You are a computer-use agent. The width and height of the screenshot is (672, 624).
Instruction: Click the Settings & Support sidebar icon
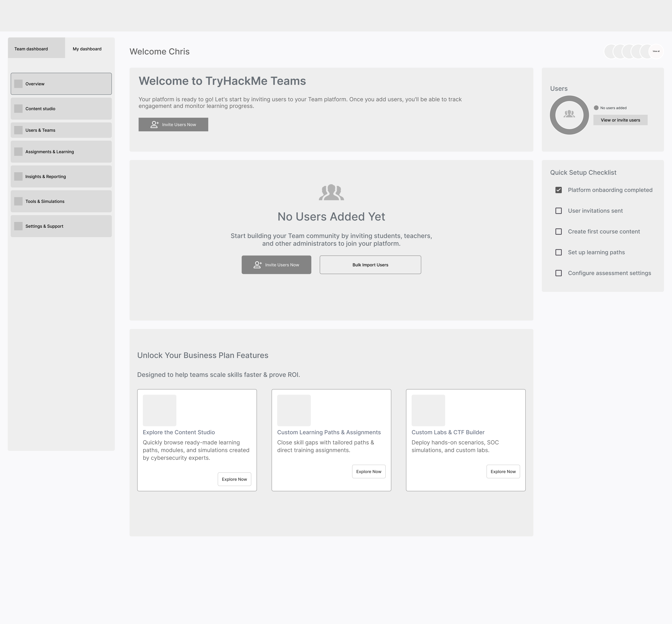click(18, 226)
